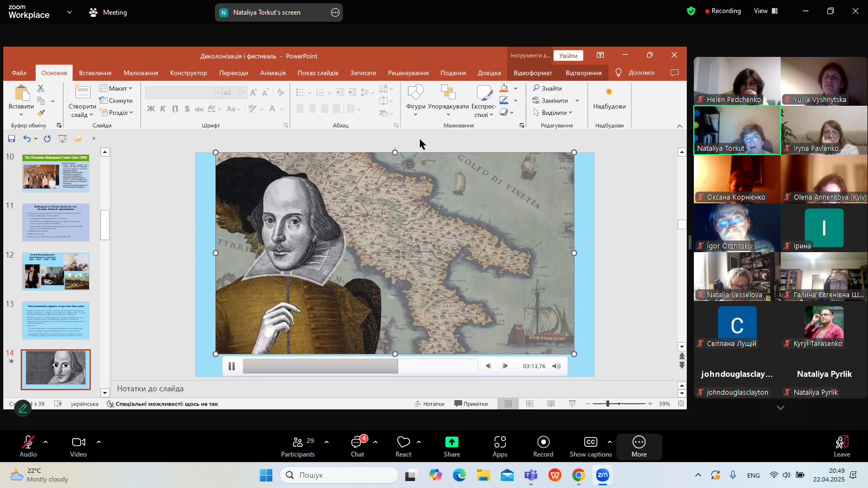The width and height of the screenshot is (868, 488).
Task: Click the Save icon in quick access toolbar
Action: [x=11, y=139]
